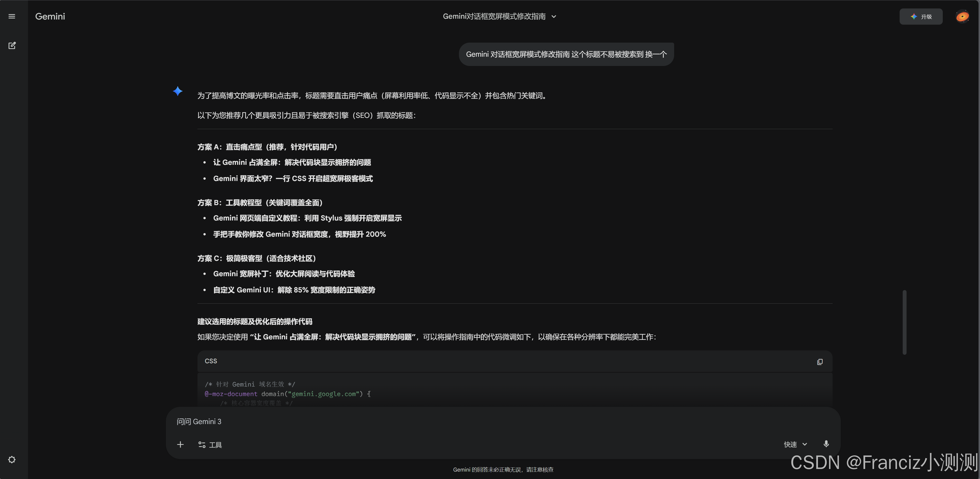Click the CSS label on the code block header
Screen dimensions: 980x479
point(211,361)
